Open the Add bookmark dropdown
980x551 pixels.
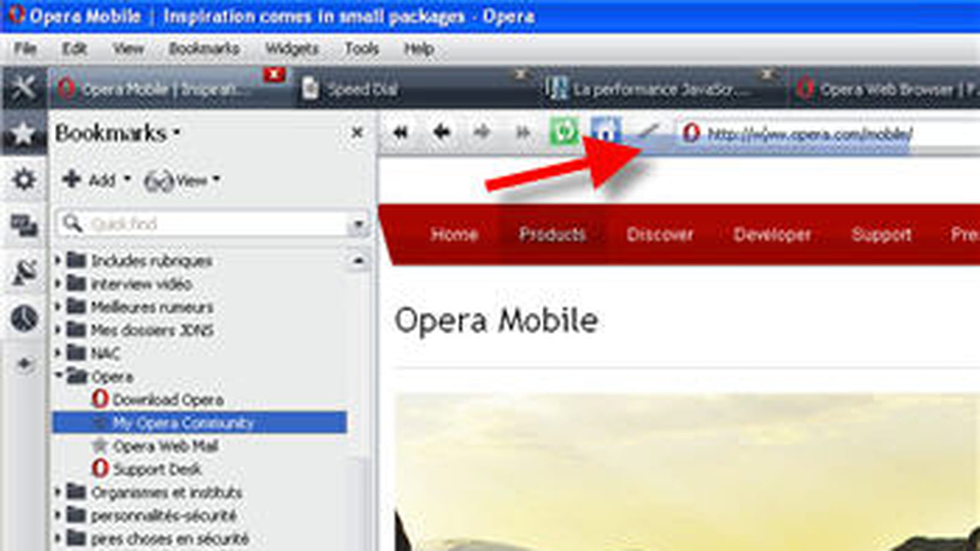pyautogui.click(x=96, y=179)
